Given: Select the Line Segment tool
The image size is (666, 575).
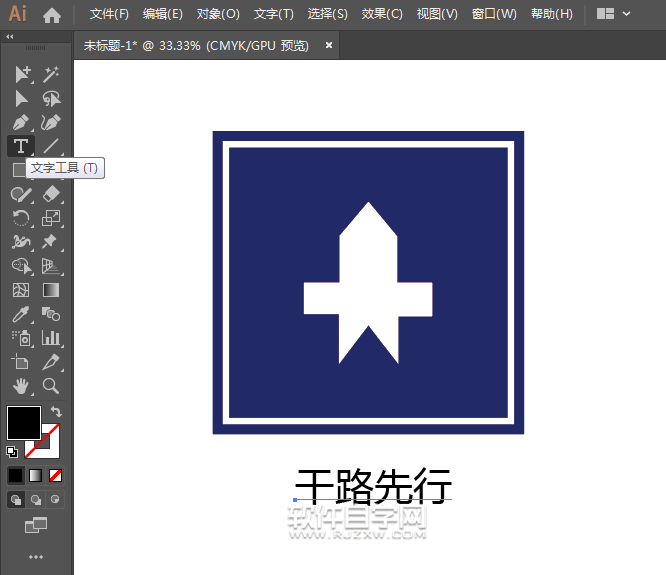Looking at the screenshot, I should [x=51, y=146].
